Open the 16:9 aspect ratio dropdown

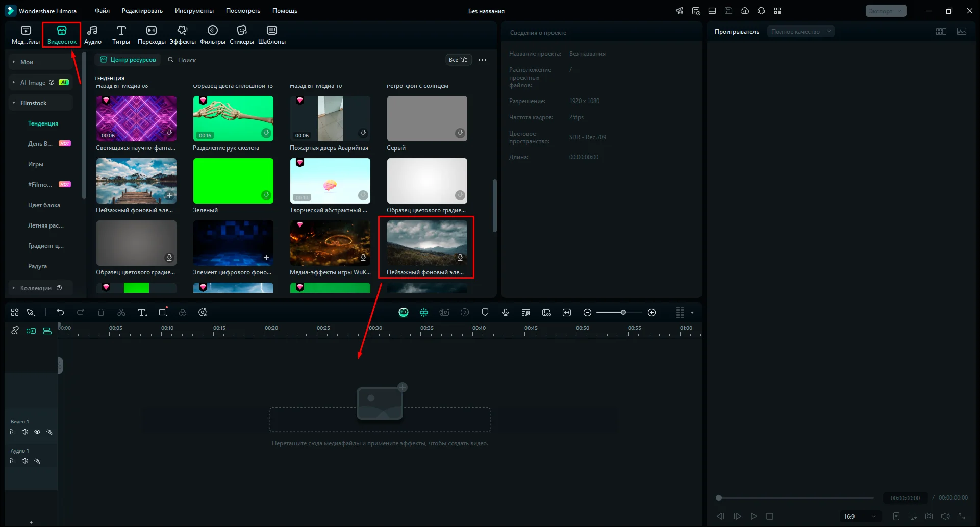tap(860, 516)
